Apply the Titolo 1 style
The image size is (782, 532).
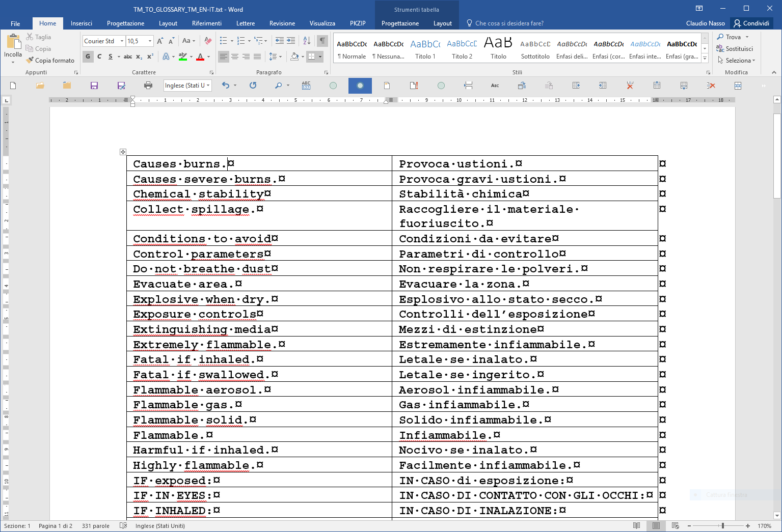(x=425, y=49)
